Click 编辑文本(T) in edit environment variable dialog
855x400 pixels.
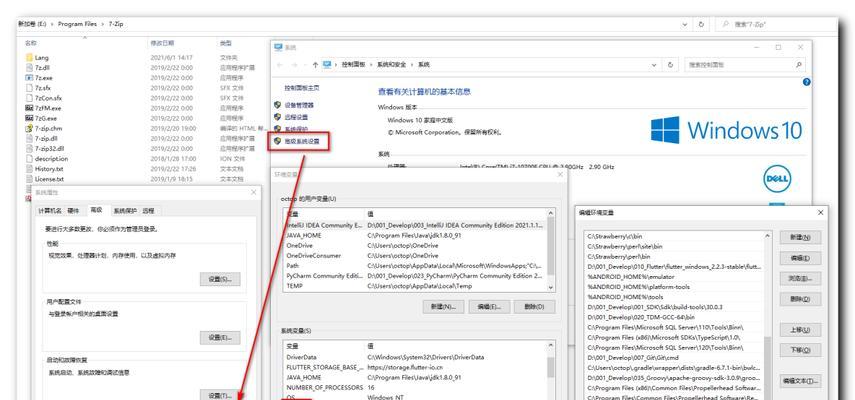pyautogui.click(x=800, y=380)
